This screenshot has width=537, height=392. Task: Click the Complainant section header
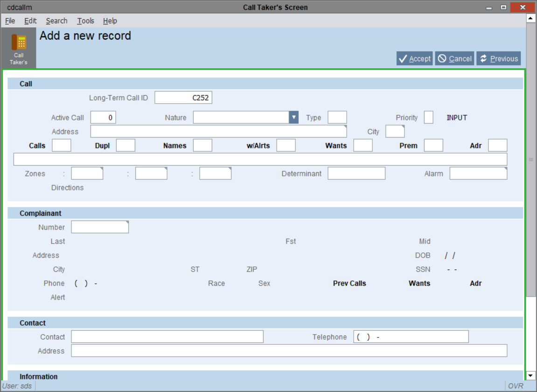(x=265, y=213)
